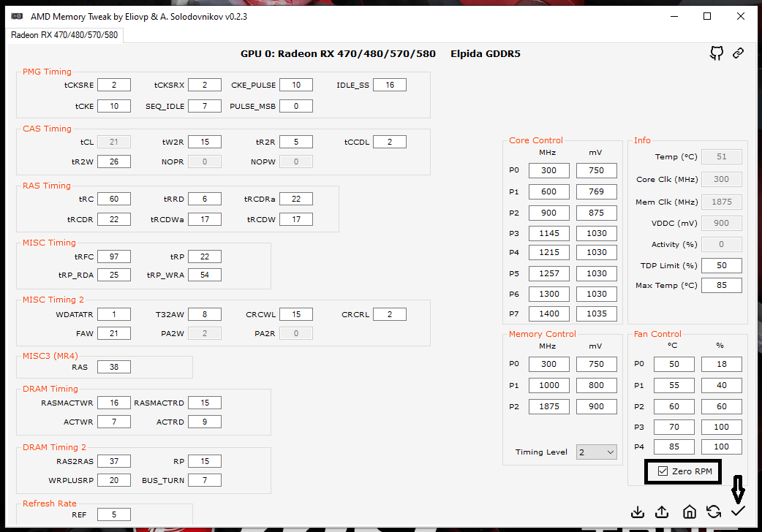Toggle the Zero RPM checkbox
This screenshot has height=532, width=762.
[x=663, y=471]
